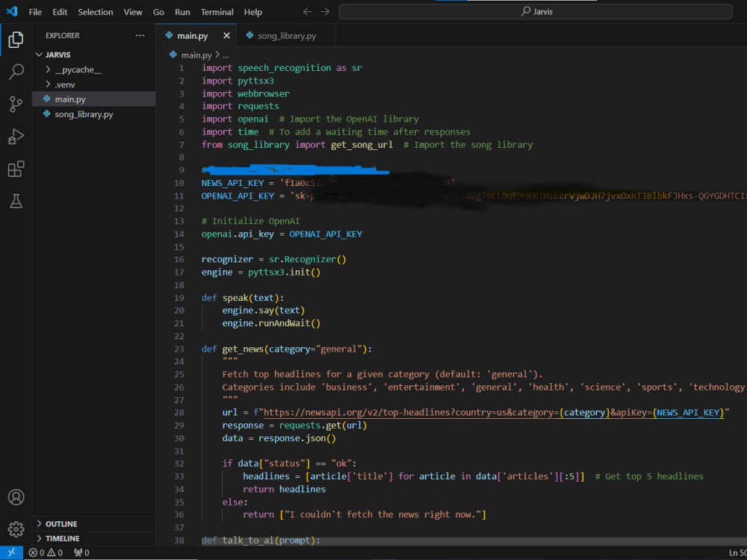Image resolution: width=747 pixels, height=560 pixels.
Task: Open the Selection menu
Action: click(96, 12)
